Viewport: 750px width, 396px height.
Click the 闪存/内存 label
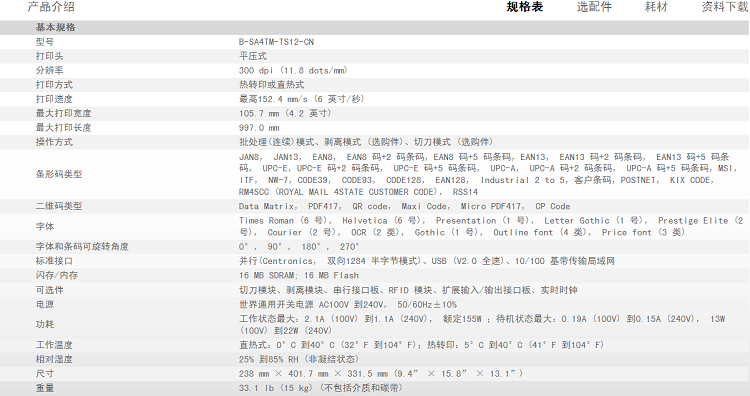(x=56, y=275)
